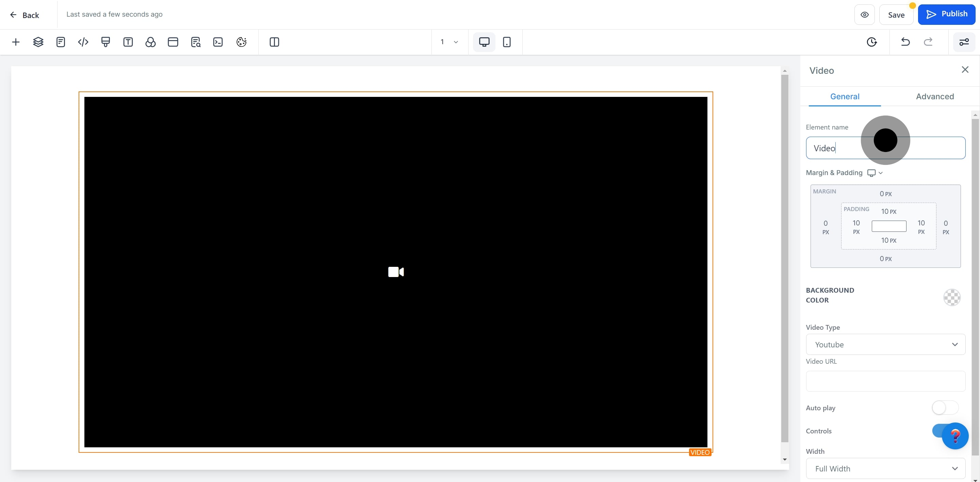
Task: Enable the Auto play switch
Action: point(945,408)
